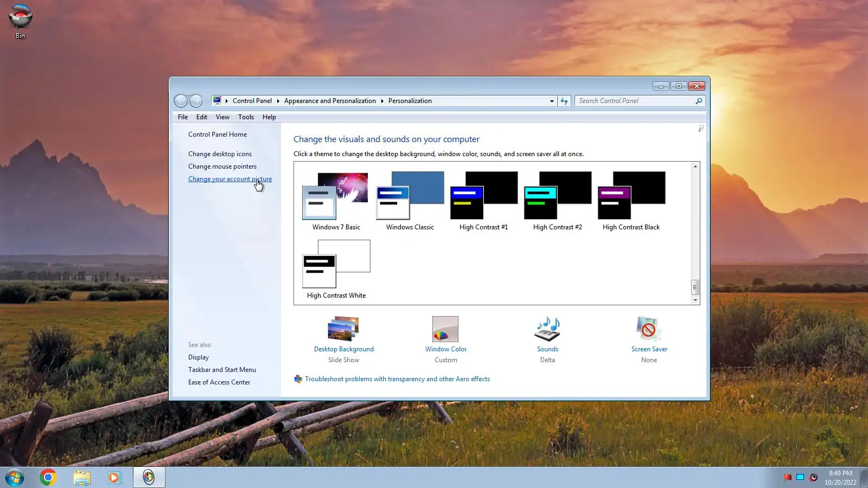Open Windows Explorer from the taskbar

(x=82, y=477)
